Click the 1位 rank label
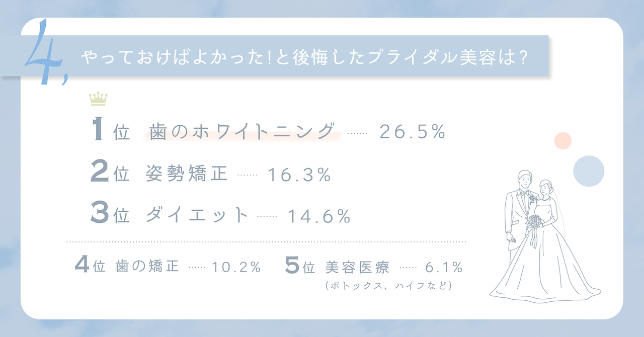The image size is (644, 337). tap(111, 132)
